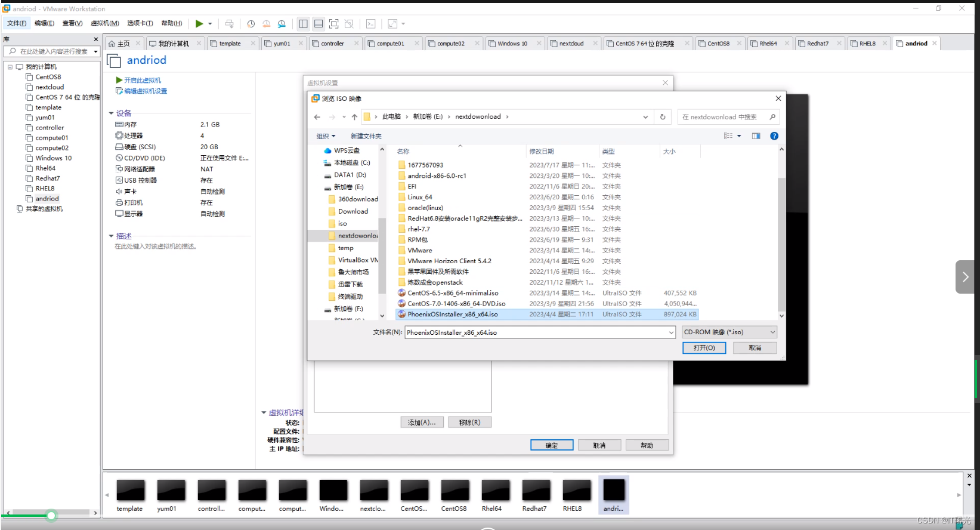Viewport: 980px width, 530px height.
Task: Click the send Ctrl+Alt+Del toolbar icon
Action: [x=229, y=24]
